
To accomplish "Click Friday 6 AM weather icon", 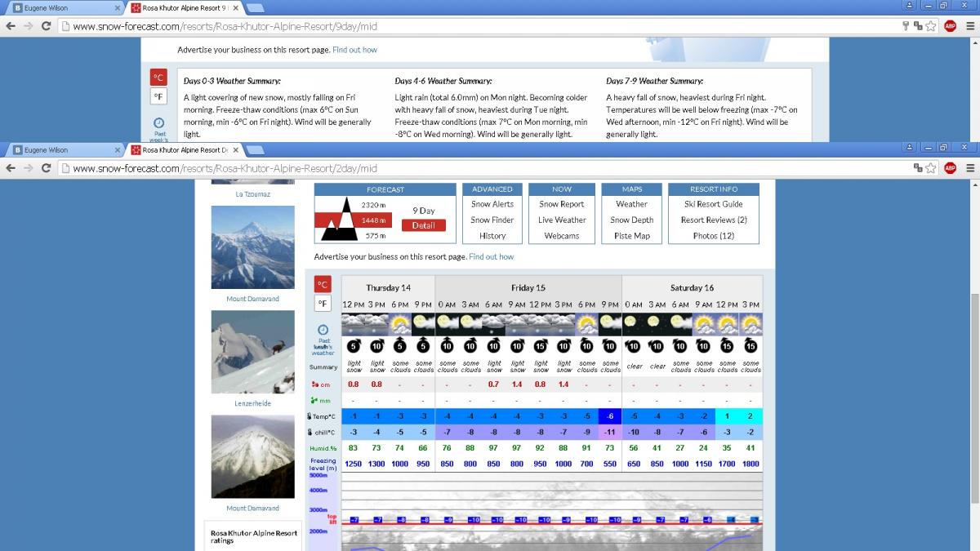I will tap(493, 323).
